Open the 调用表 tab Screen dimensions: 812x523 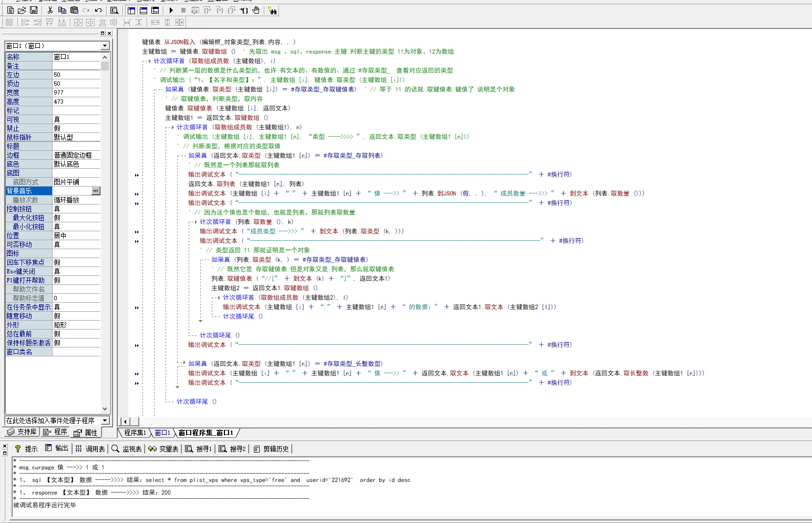(90, 448)
